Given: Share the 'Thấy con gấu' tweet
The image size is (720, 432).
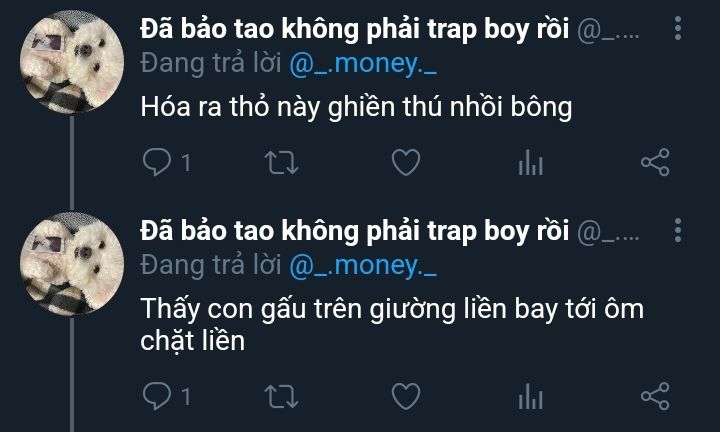Looking at the screenshot, I should 655,396.
